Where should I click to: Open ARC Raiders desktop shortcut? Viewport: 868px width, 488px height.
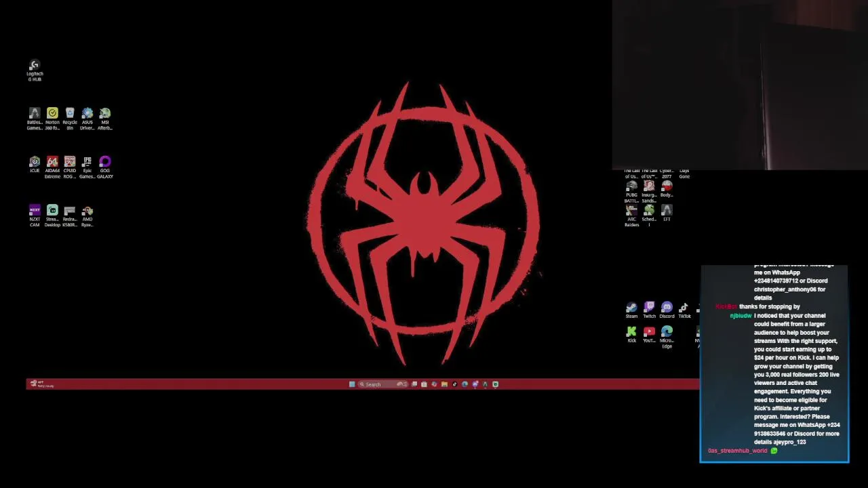pos(631,216)
